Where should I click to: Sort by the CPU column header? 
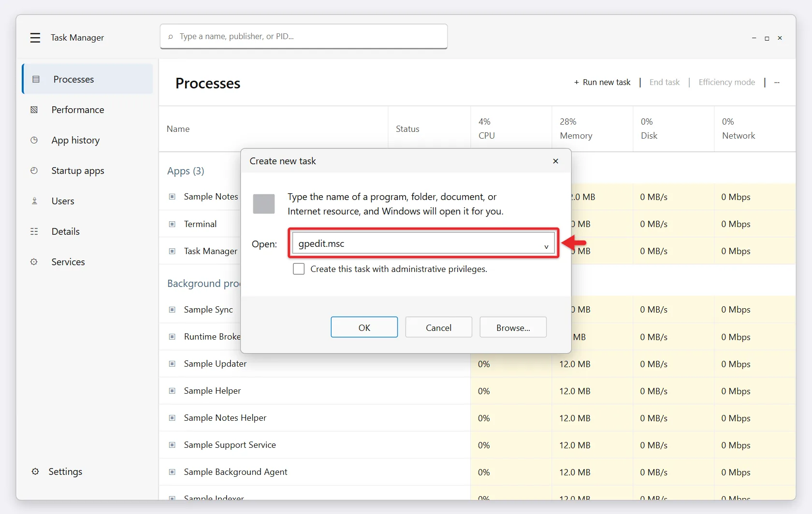(511, 128)
